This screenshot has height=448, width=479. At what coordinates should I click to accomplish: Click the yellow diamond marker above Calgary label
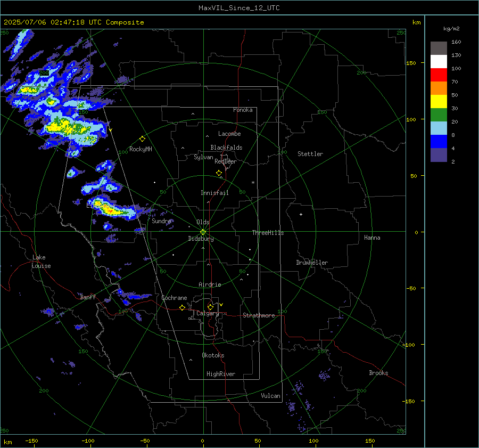pos(210,307)
